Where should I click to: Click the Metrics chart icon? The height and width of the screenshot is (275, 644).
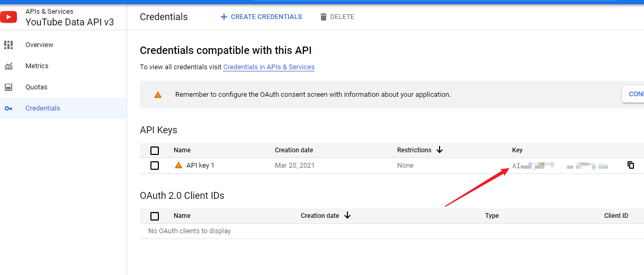tap(8, 66)
